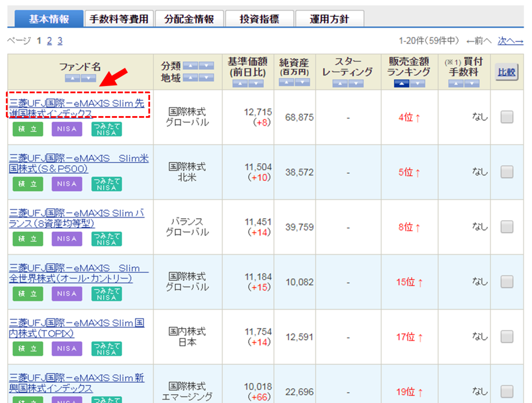Open eMAXIS Slim バランス(8資産均等型) fund
This screenshot has height=403, width=532.
(x=77, y=219)
